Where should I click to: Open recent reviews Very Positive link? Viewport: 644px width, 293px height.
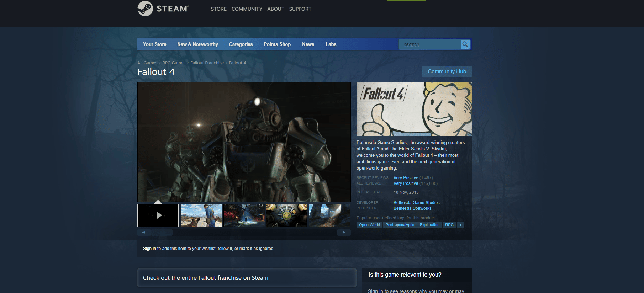406,178
